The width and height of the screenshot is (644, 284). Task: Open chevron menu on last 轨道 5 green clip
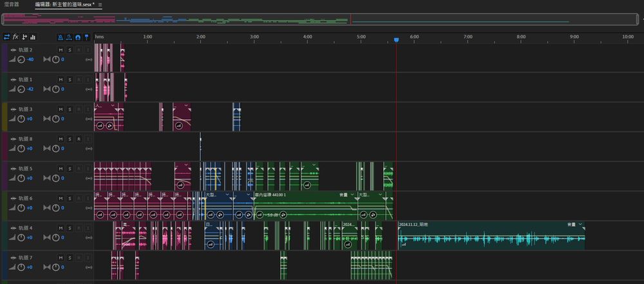click(314, 164)
